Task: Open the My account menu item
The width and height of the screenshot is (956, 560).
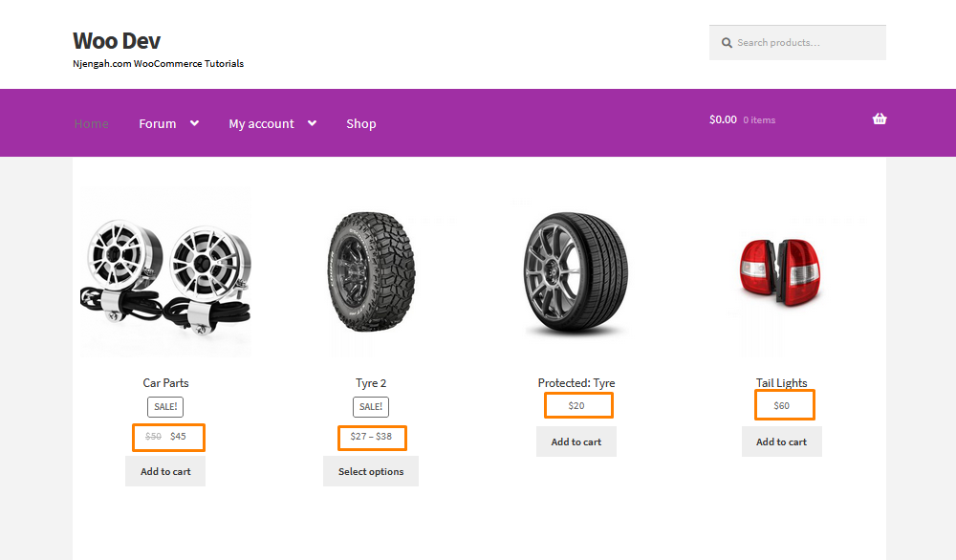Action: [x=262, y=123]
